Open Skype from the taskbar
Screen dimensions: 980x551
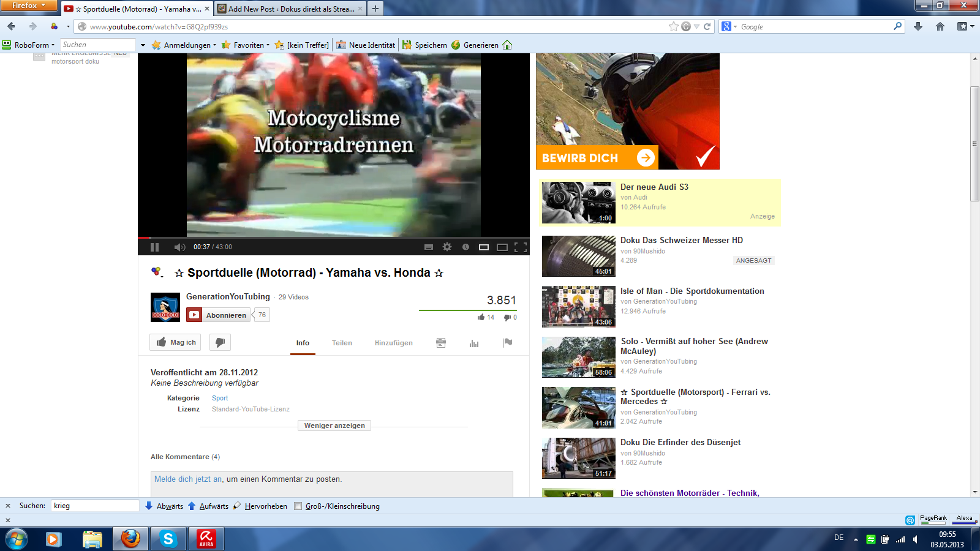click(168, 539)
